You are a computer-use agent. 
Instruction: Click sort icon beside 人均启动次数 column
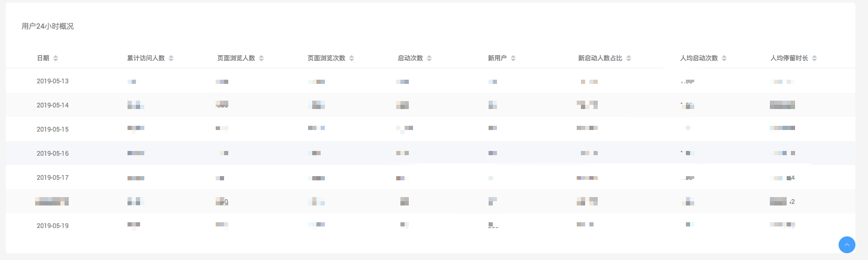(x=724, y=58)
